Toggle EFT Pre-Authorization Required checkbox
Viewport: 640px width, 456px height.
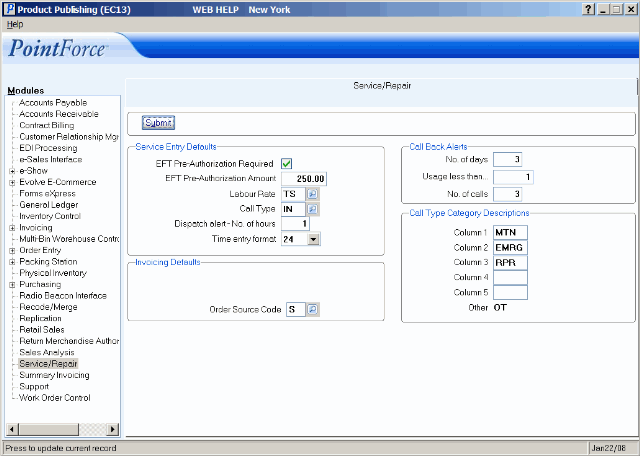coord(287,164)
